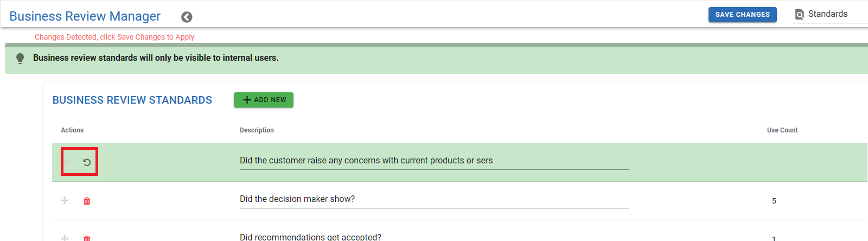The width and height of the screenshot is (868, 241).
Task: Click the Use Count column header
Action: (782, 130)
